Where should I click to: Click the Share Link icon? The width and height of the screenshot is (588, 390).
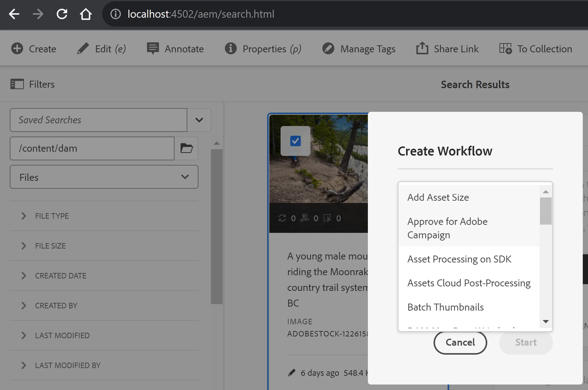coord(422,49)
